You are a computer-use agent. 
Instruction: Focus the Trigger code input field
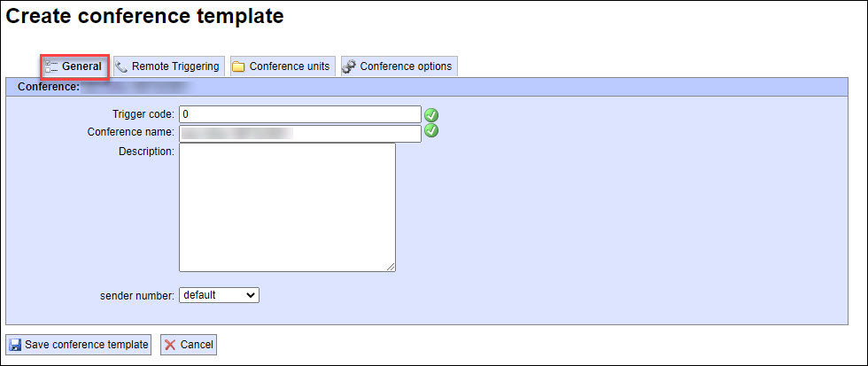(300, 114)
